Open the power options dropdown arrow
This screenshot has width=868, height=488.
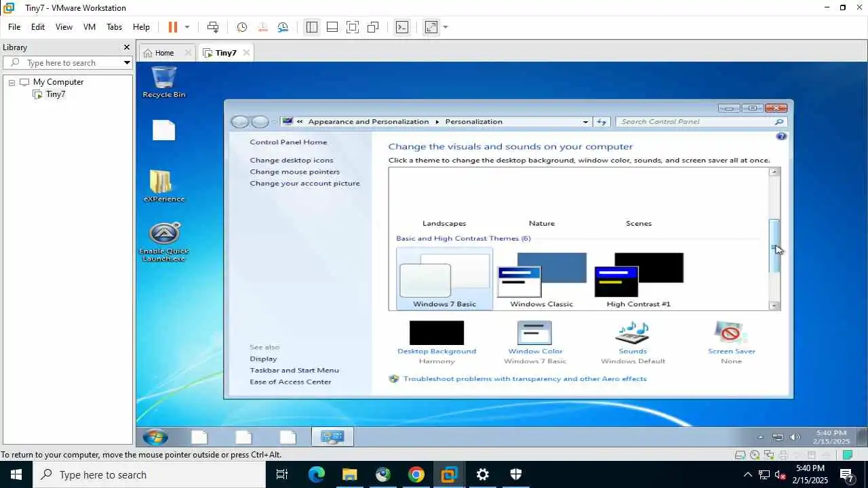(x=187, y=27)
